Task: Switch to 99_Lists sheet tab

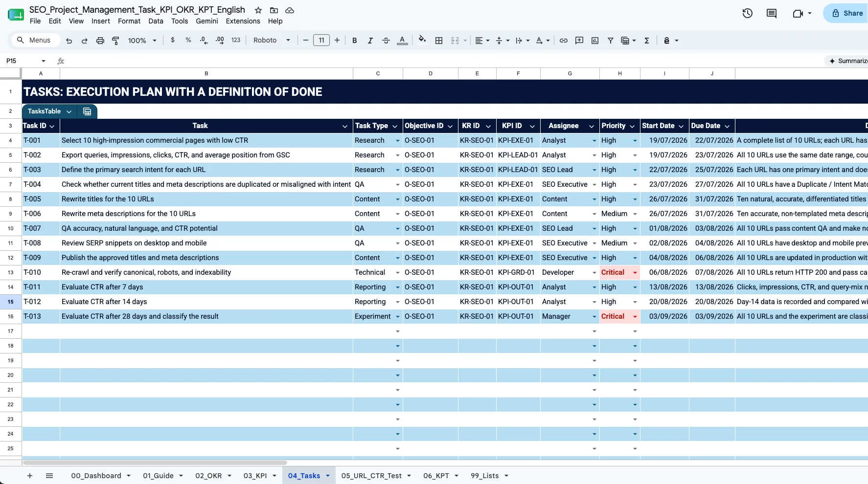Action: (484, 476)
